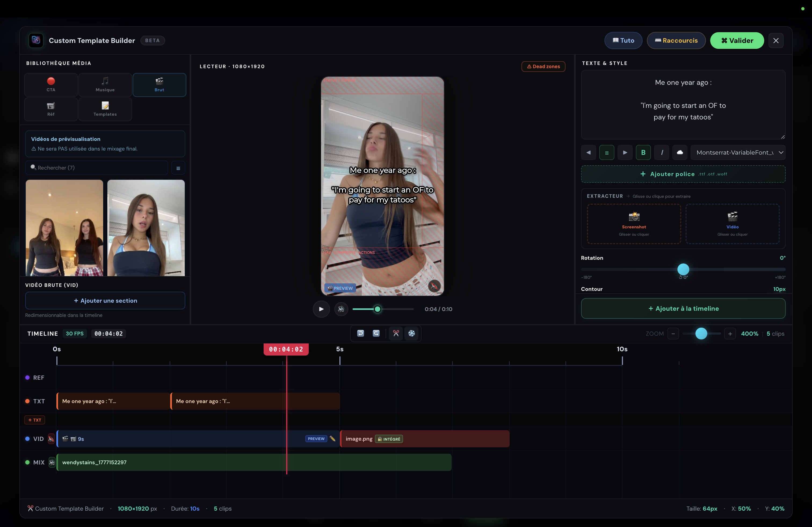Open the Musique media category

pos(105,85)
